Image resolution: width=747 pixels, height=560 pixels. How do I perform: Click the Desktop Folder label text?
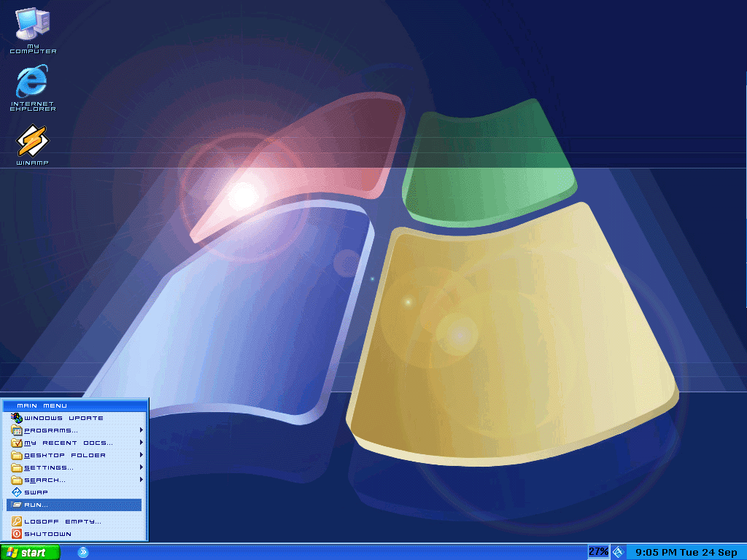65,455
